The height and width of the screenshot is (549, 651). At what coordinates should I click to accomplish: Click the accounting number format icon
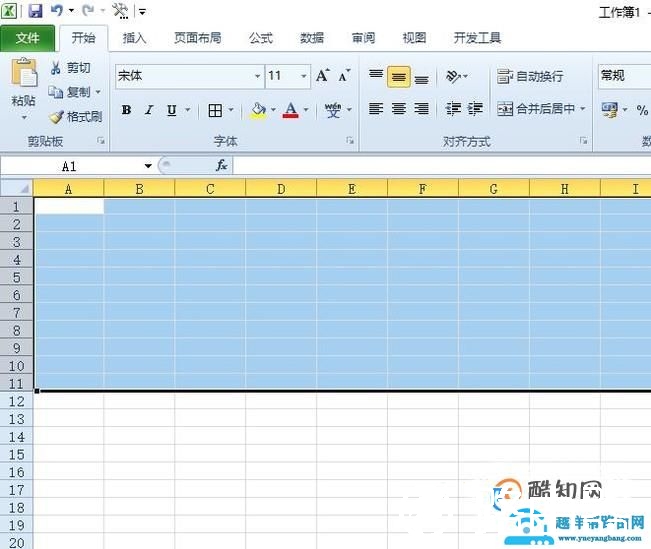tap(610, 110)
